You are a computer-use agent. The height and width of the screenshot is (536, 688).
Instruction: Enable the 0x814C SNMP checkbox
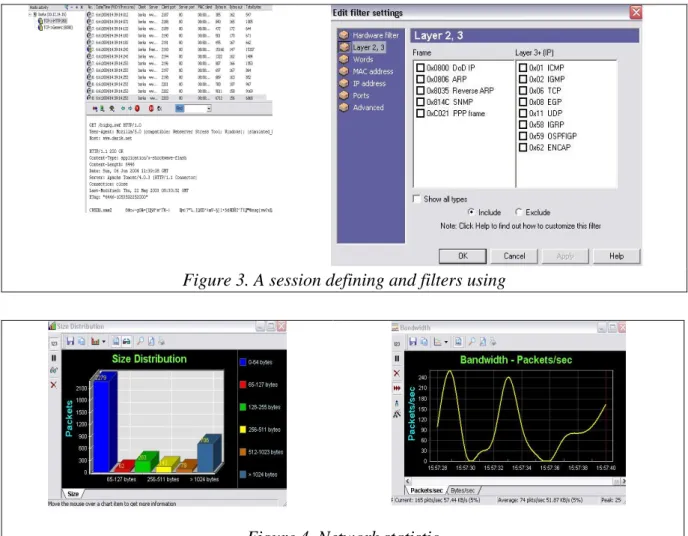click(x=420, y=102)
